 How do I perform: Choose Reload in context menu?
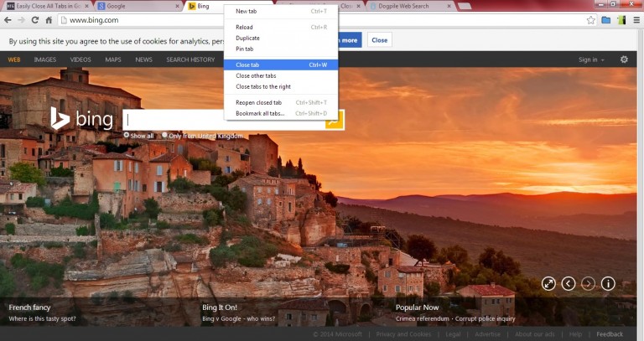(x=281, y=27)
